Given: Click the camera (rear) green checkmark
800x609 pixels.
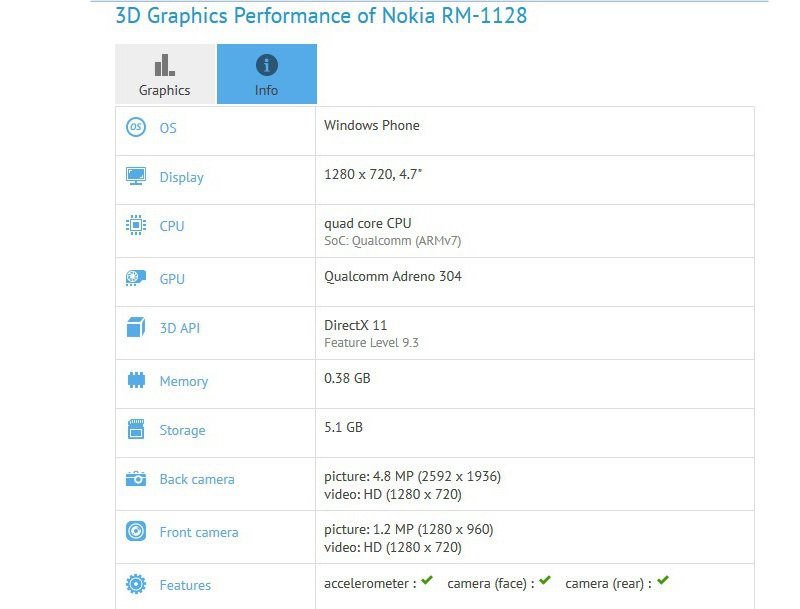Looking at the screenshot, I should pos(663,580).
